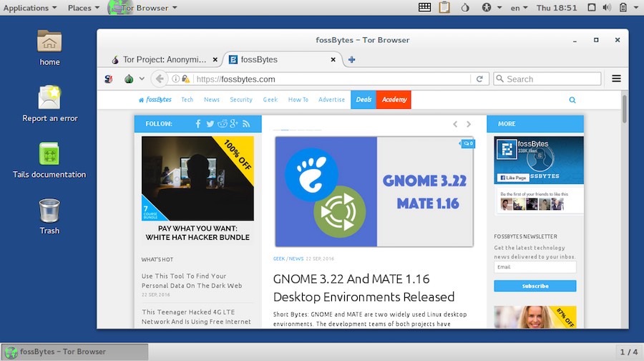Open the Tech navigation item
Image resolution: width=644 pixels, height=361 pixels.
click(187, 100)
